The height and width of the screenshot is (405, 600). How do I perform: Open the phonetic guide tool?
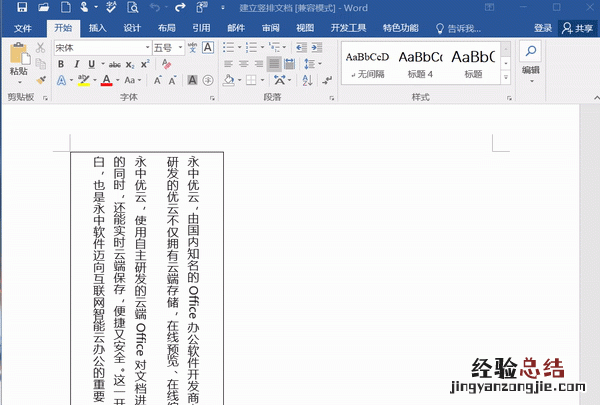coord(192,47)
